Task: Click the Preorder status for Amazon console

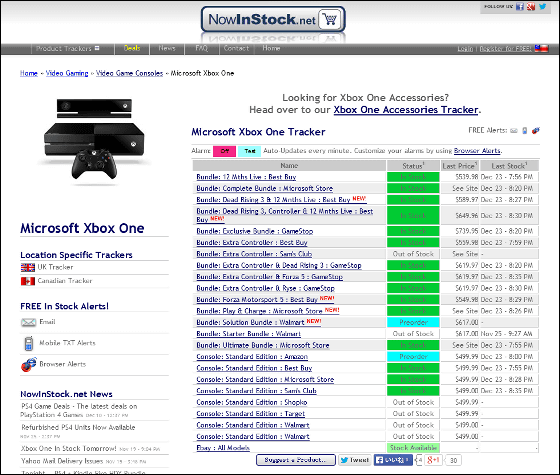Action: coord(413,356)
